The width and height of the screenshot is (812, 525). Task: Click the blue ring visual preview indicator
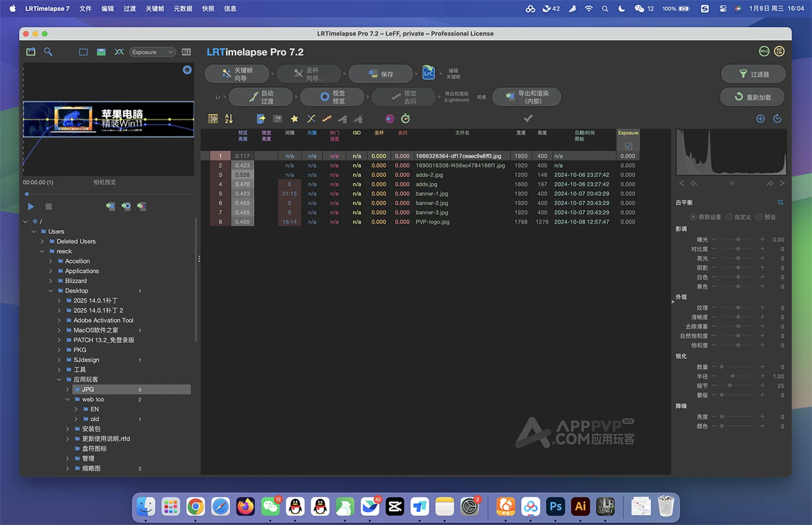pyautogui.click(x=187, y=70)
